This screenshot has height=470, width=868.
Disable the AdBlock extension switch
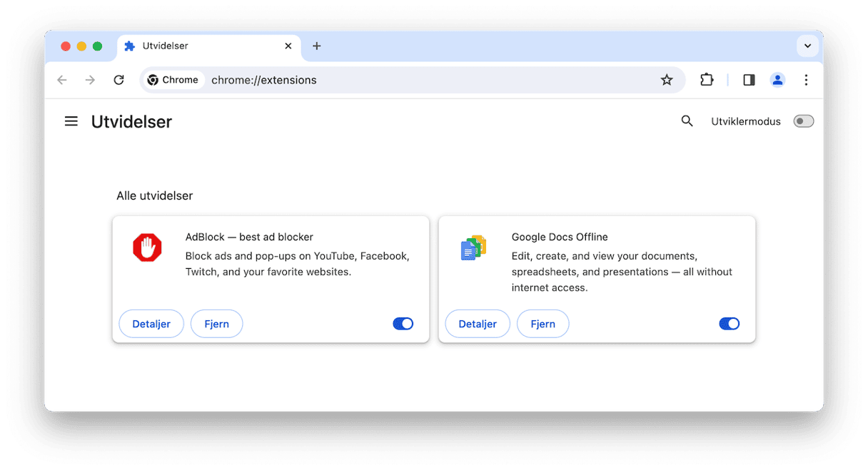pos(403,324)
